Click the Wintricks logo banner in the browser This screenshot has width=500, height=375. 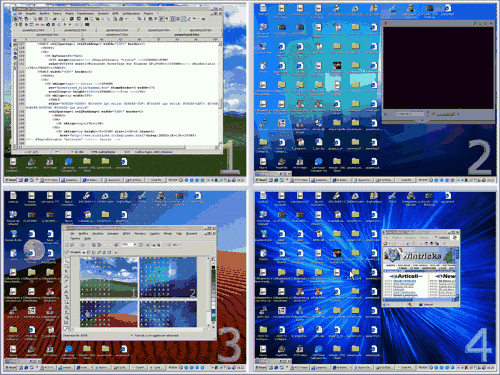421,256
